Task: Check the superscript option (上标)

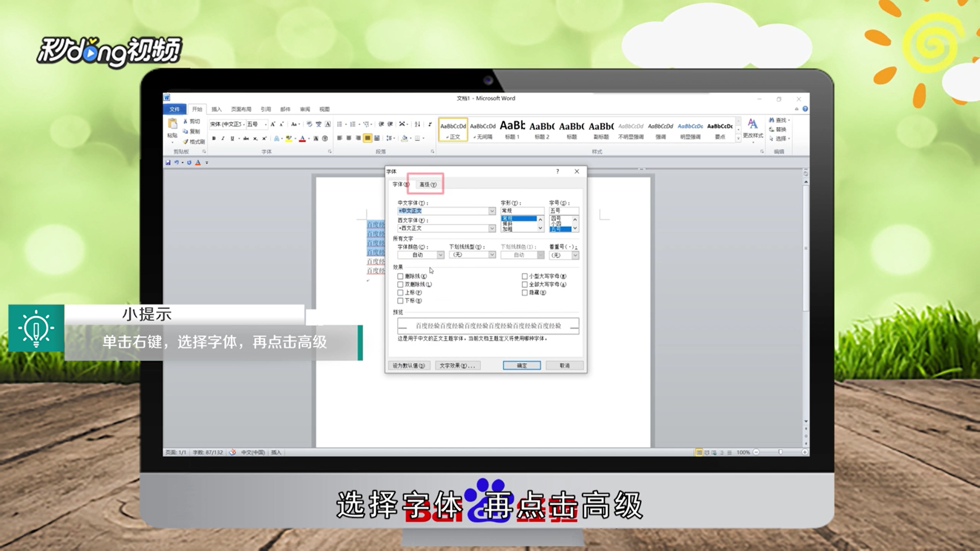Action: click(401, 293)
